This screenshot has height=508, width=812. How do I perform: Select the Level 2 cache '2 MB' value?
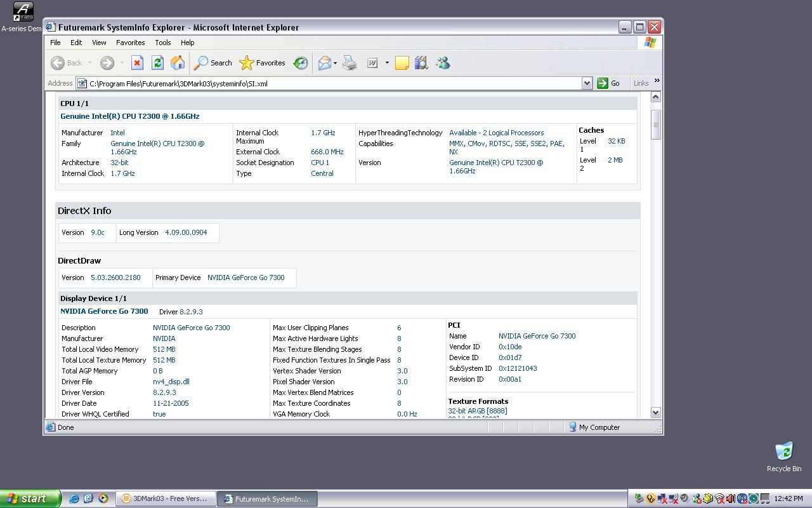[615, 160]
